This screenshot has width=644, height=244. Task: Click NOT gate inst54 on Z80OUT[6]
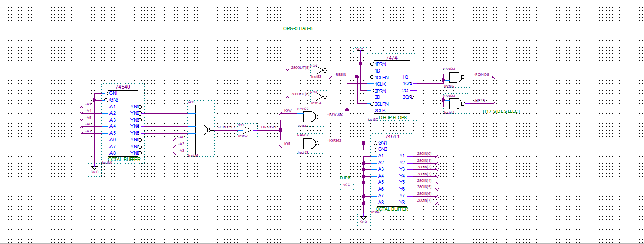tap(320, 97)
